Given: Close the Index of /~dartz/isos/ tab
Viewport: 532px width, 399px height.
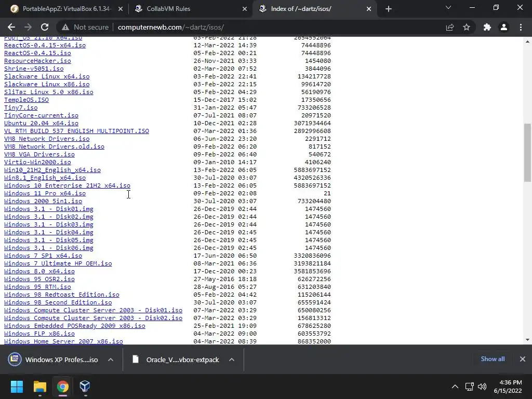Looking at the screenshot, I should coord(369,9).
